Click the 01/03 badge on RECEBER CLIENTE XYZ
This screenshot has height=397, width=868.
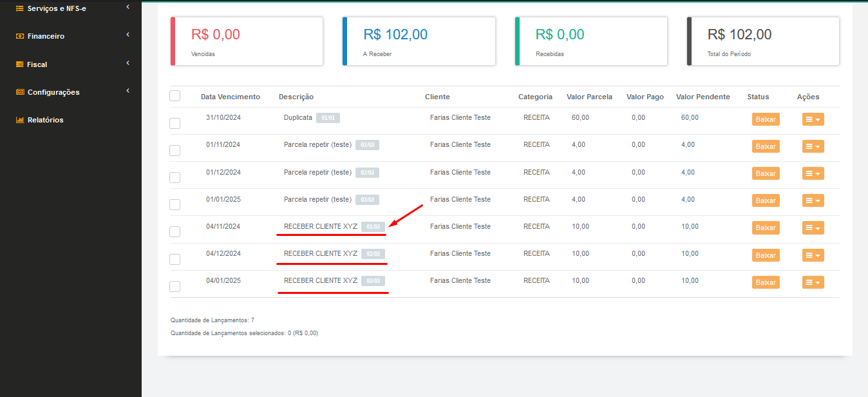373,227
